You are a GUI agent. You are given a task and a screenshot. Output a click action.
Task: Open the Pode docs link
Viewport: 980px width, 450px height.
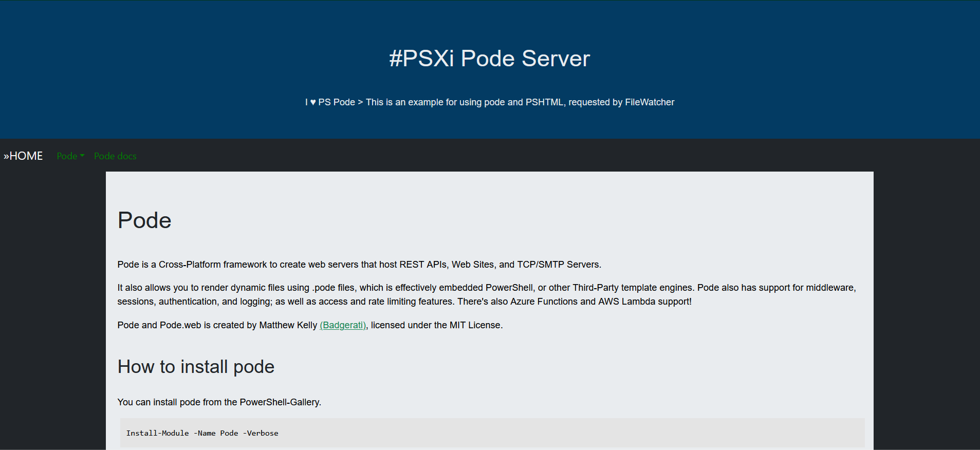pos(115,156)
